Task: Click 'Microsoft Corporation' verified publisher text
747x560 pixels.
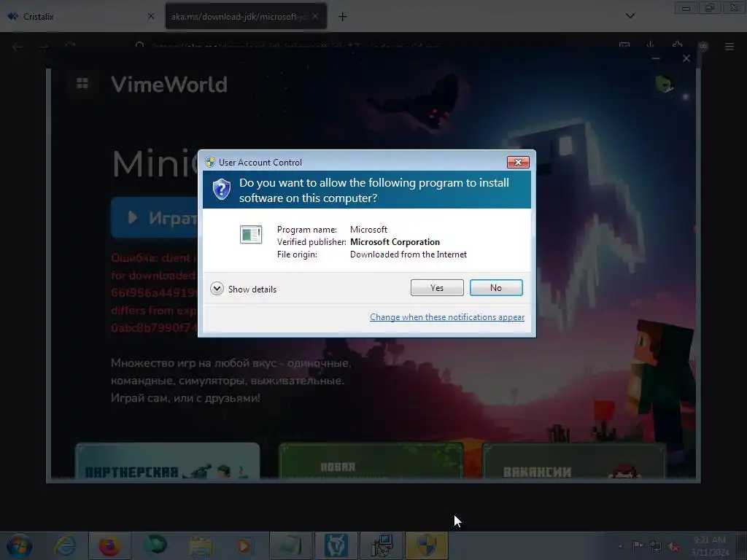Action: click(395, 242)
